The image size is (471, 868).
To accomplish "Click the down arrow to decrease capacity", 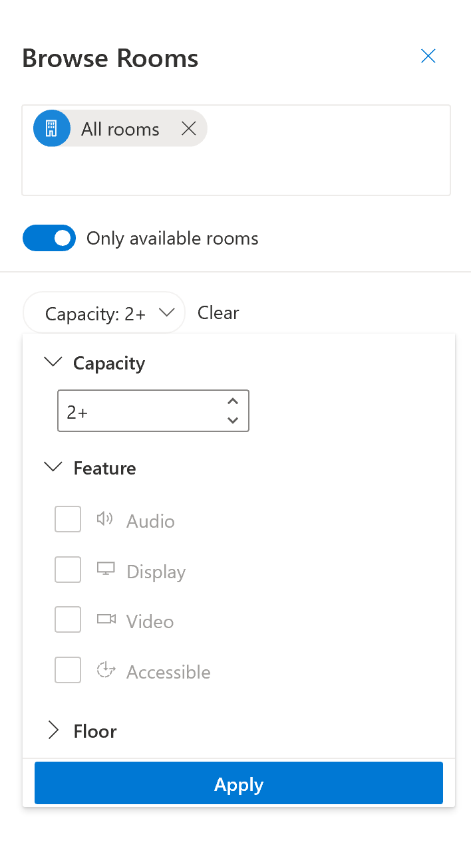I will 233,421.
